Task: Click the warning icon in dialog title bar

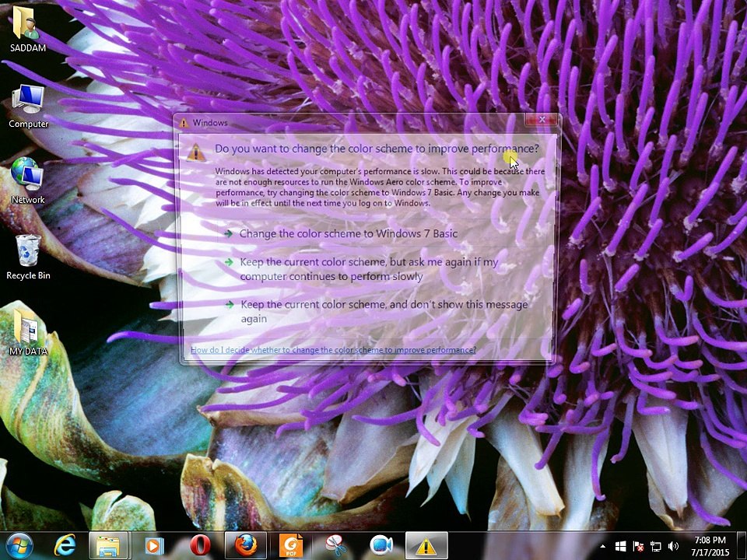Action: coord(184,123)
